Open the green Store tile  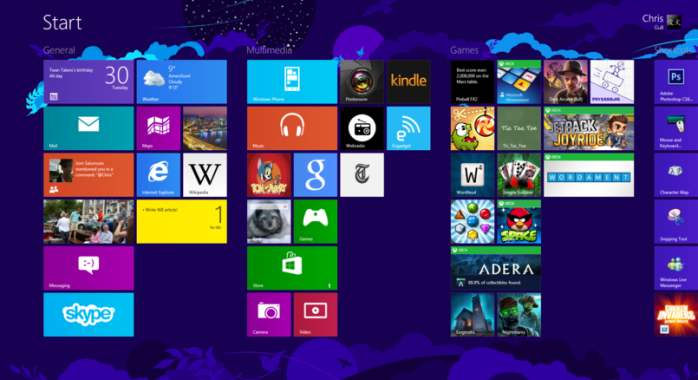[292, 268]
